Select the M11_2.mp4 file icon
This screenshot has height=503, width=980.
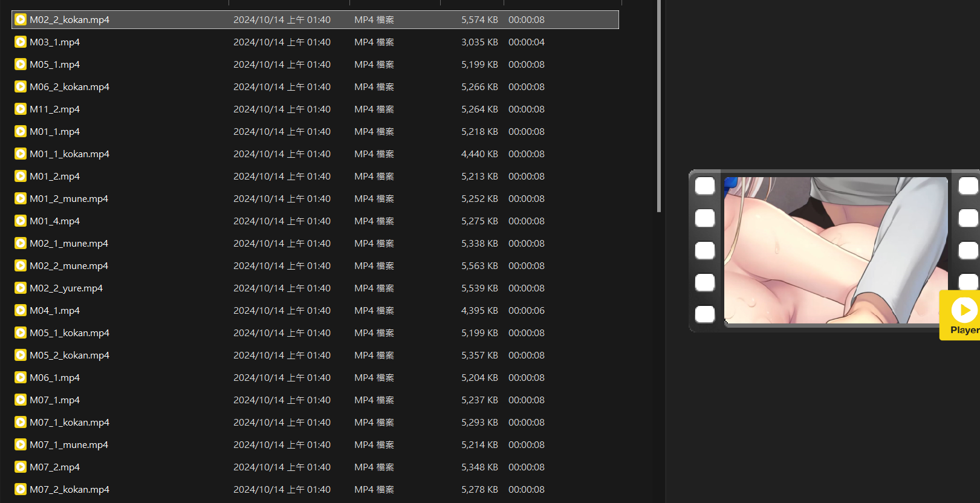point(21,109)
